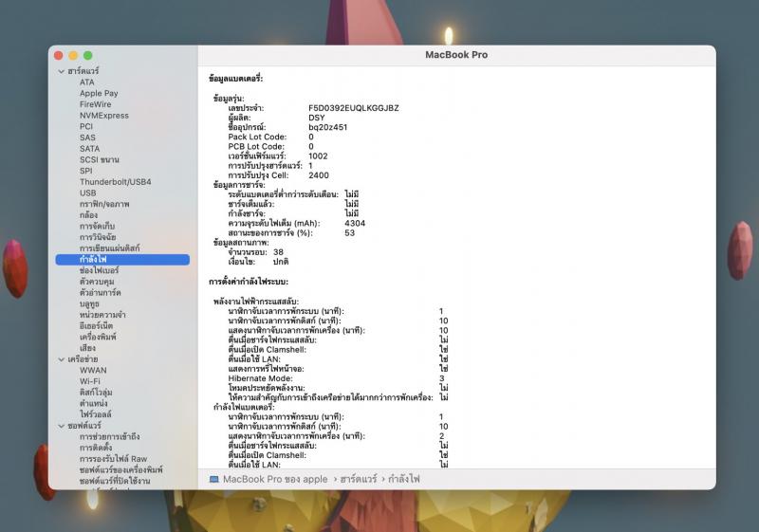Open ตัวอ่านการ์ด (card reader) entry
This screenshot has height=532, width=759.
tap(101, 293)
